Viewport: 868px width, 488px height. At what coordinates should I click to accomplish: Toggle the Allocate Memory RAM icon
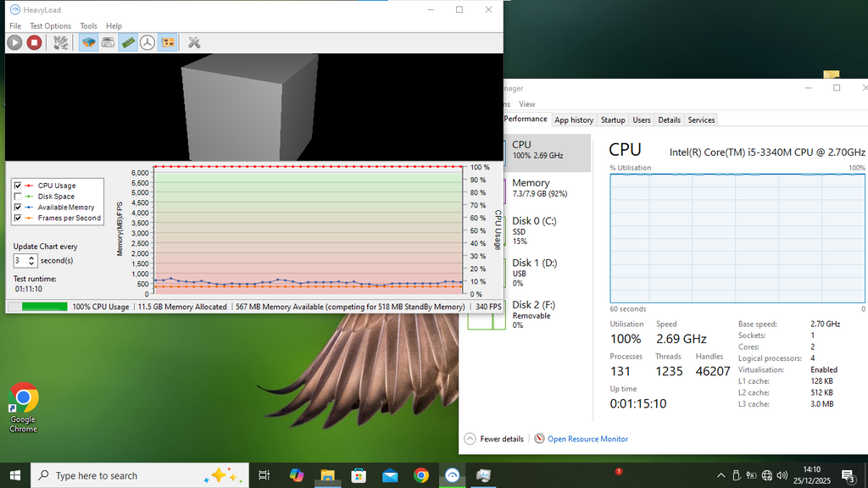click(x=128, y=42)
